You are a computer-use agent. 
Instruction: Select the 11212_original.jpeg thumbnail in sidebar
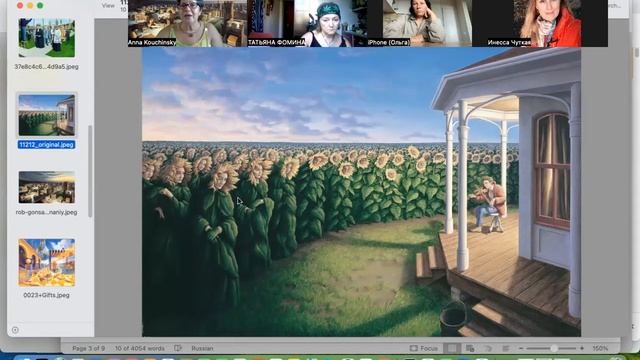(47, 115)
